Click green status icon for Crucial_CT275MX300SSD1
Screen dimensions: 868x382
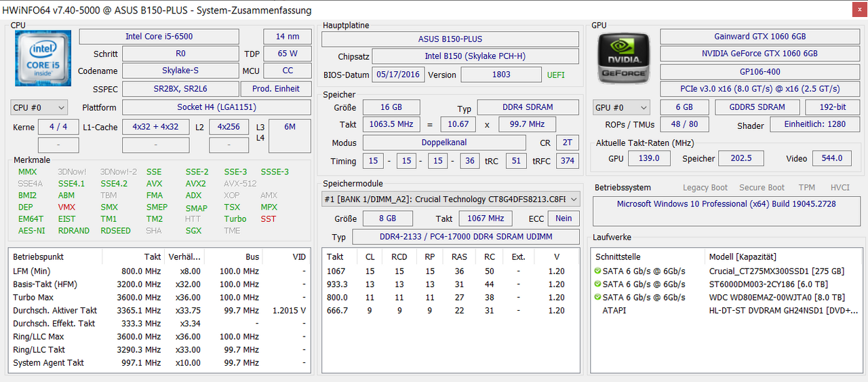click(597, 271)
